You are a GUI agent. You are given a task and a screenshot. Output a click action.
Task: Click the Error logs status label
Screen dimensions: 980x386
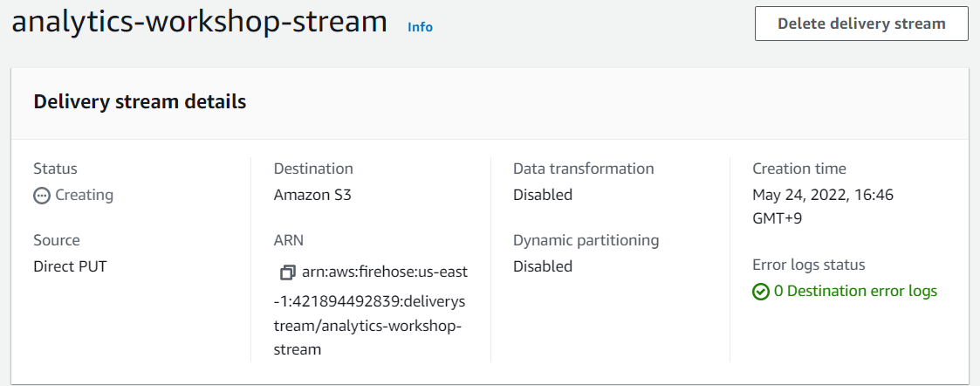809,265
